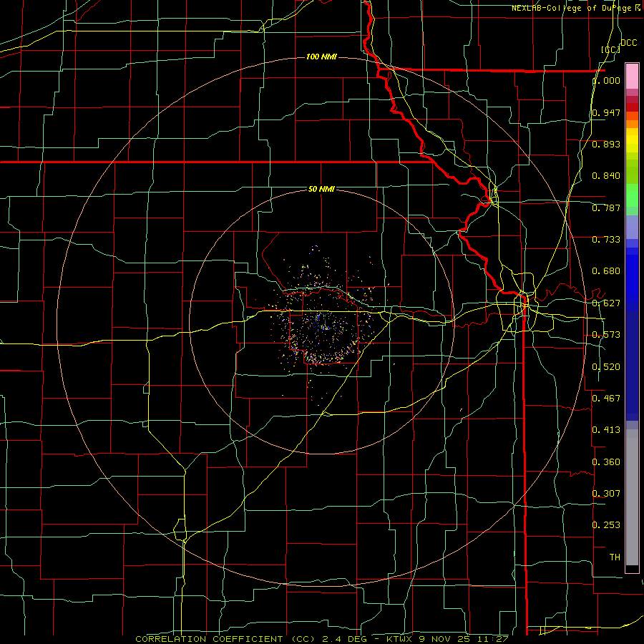Click the 0.947 legend value

pyautogui.click(x=606, y=112)
